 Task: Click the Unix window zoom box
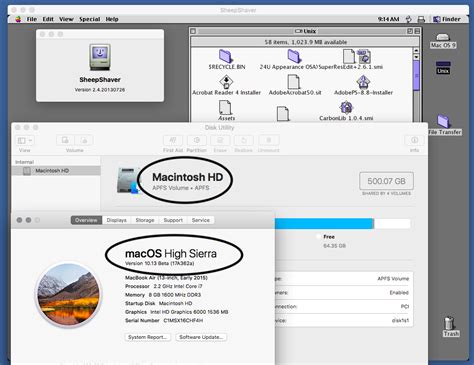click(x=410, y=31)
